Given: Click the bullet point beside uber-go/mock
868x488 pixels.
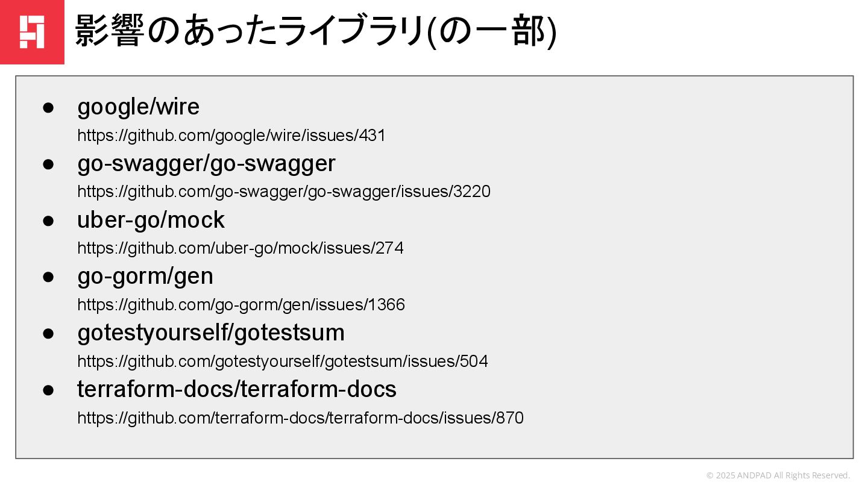Looking at the screenshot, I should [48, 221].
